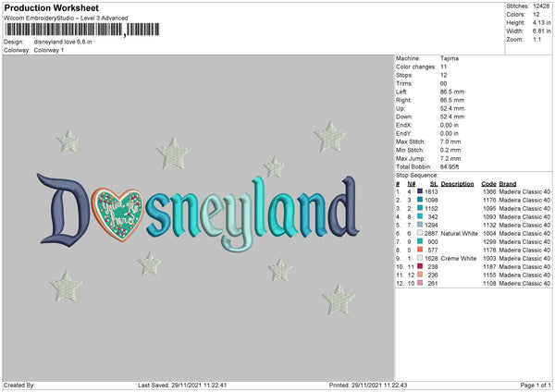Click the pink swatch in stop 12
The width and height of the screenshot is (555, 392).
click(420, 283)
